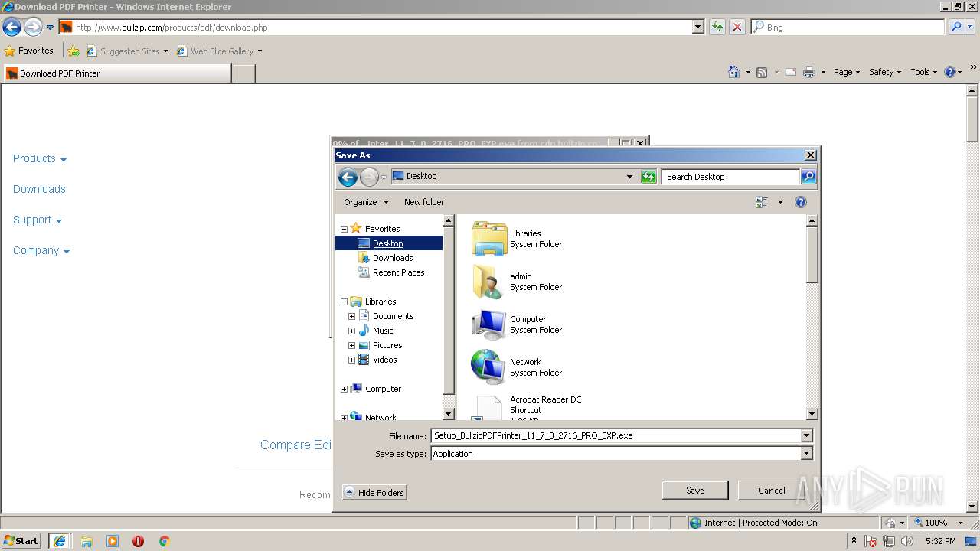Image resolution: width=980 pixels, height=551 pixels.
Task: Launch Windows Media Player from taskbar
Action: 113,541
